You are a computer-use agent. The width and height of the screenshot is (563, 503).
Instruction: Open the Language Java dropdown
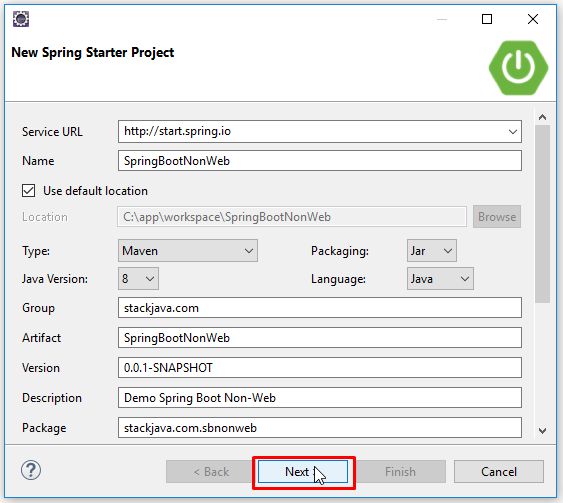[x=440, y=279]
